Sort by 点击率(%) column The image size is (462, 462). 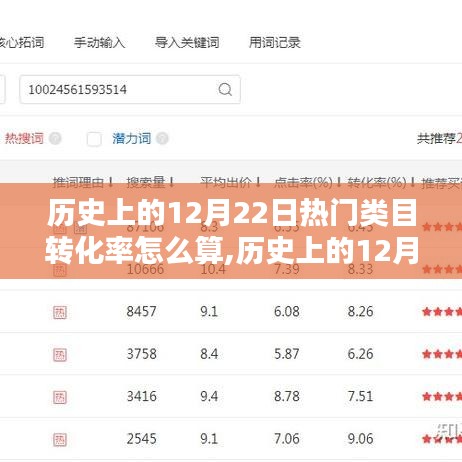tap(308, 183)
